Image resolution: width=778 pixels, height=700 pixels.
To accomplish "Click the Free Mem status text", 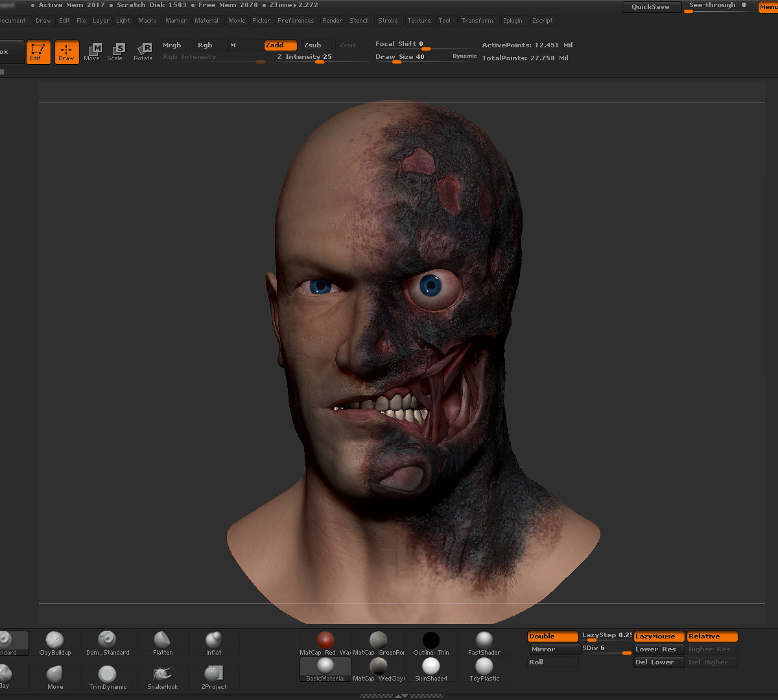I will click(x=228, y=5).
